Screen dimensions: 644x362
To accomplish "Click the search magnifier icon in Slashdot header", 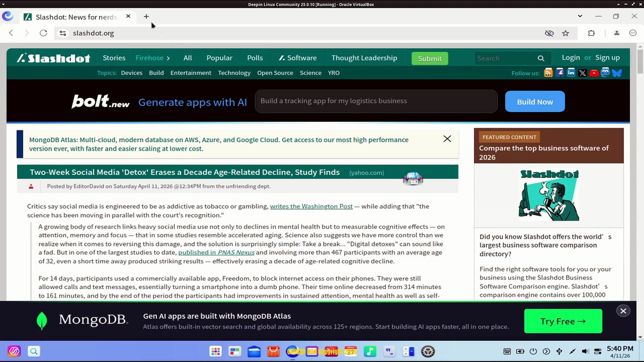I will 541,58.
